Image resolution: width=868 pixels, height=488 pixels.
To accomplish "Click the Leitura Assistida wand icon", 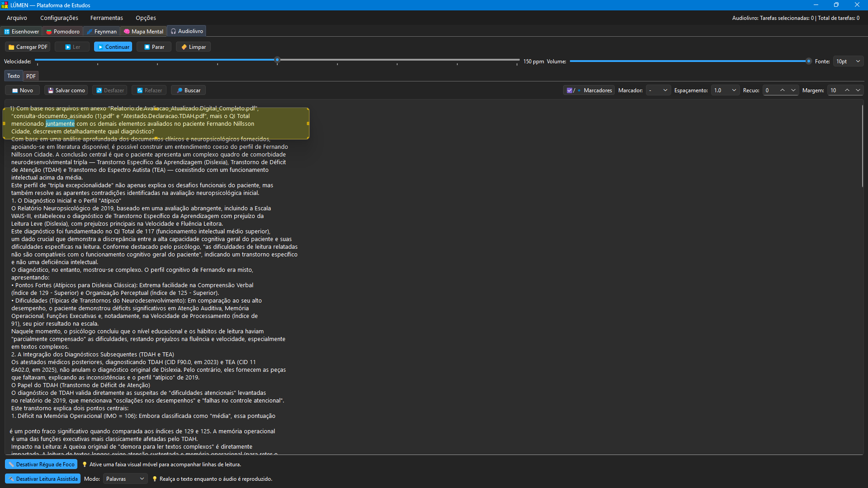I will point(11,479).
